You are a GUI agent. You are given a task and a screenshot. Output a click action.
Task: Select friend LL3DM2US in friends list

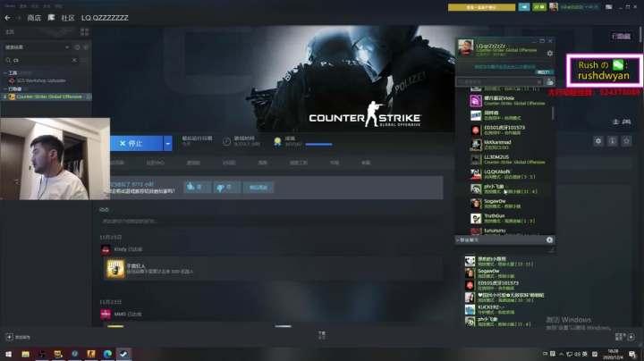click(511, 160)
